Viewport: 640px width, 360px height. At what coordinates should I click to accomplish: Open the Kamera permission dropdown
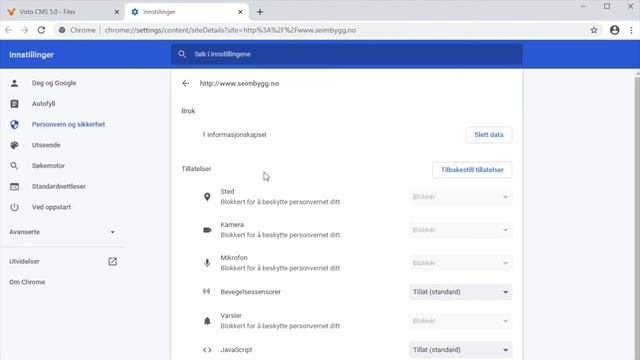click(x=460, y=230)
